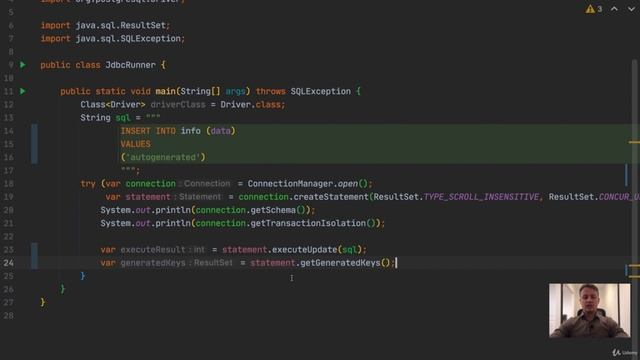Click the run gutter icon beside main method
The image size is (640, 360).
click(x=23, y=91)
